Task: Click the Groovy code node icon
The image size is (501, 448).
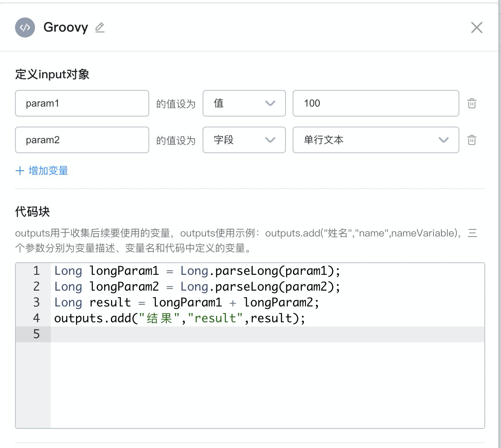Action: coord(25,27)
